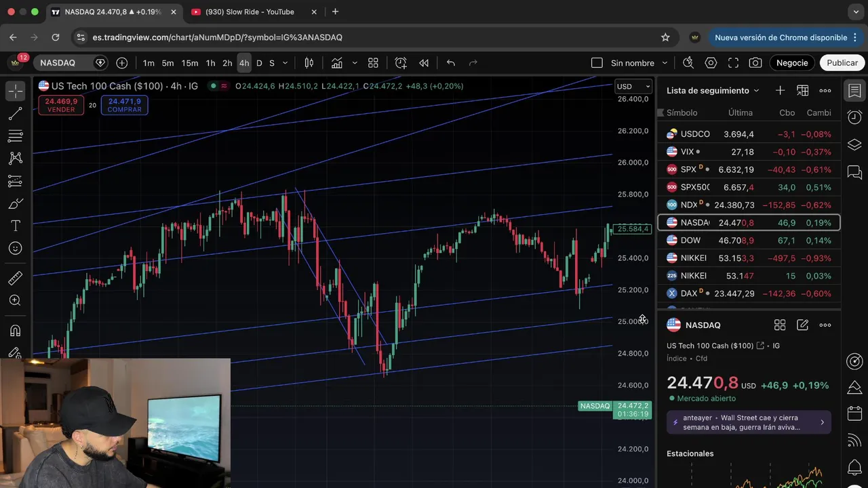Open the emoji icons tool

[15, 248]
